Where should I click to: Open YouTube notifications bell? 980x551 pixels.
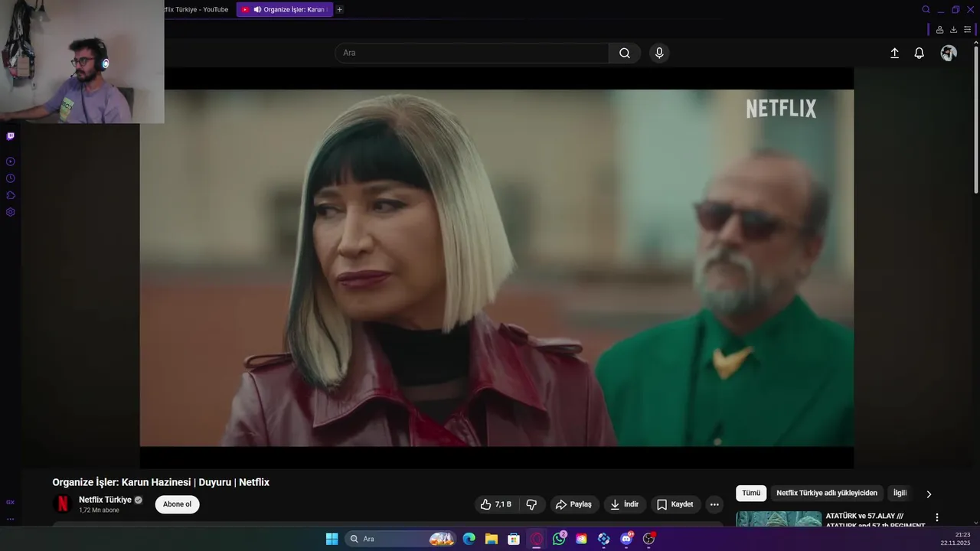pyautogui.click(x=920, y=53)
